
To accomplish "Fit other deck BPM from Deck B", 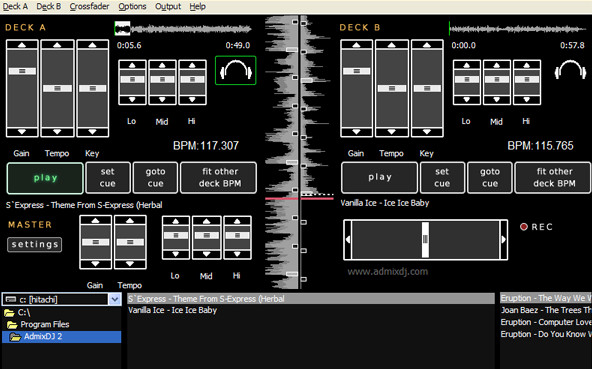I will [553, 178].
